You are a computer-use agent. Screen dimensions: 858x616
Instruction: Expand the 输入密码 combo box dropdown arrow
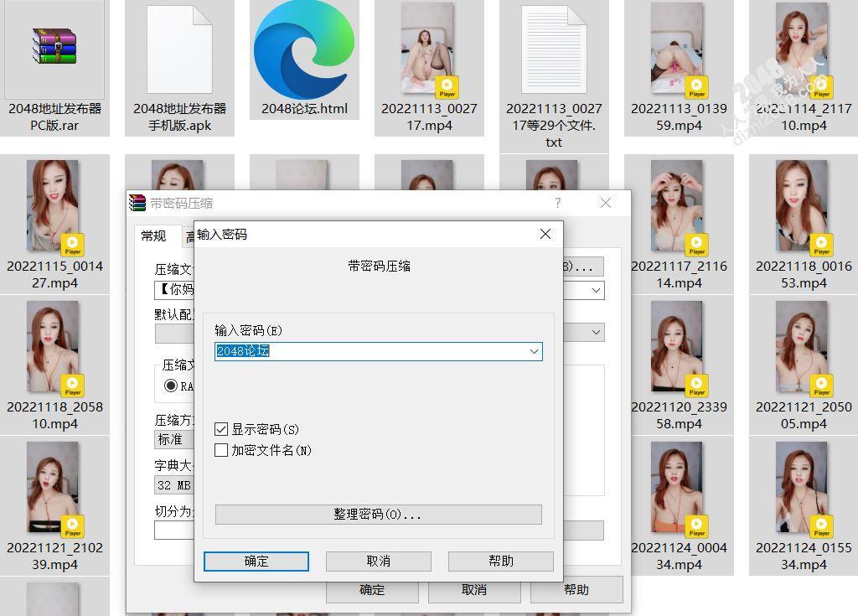534,351
